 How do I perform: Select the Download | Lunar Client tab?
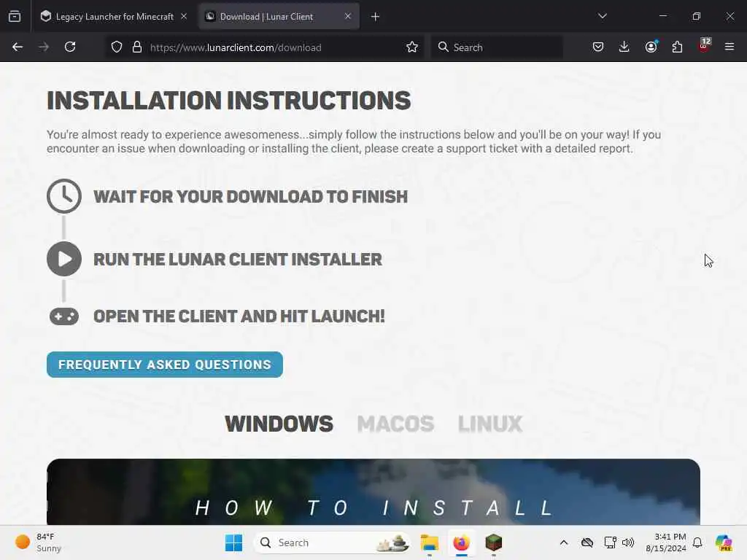click(x=279, y=17)
